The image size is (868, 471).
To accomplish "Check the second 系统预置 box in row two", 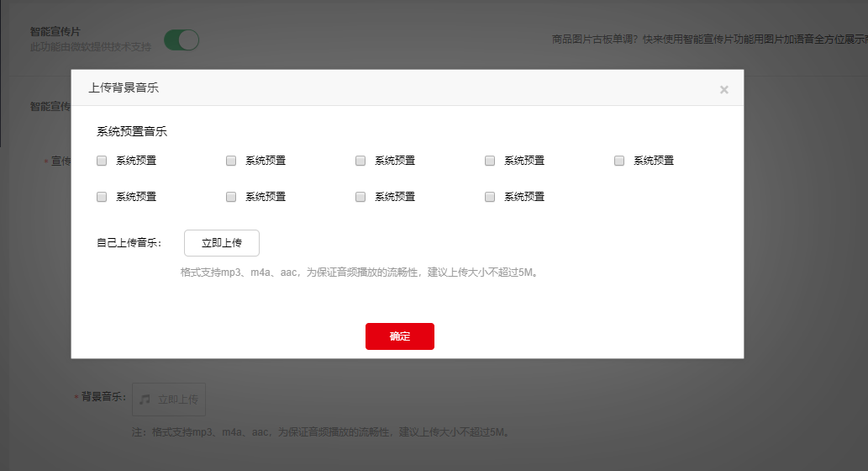I will (231, 197).
